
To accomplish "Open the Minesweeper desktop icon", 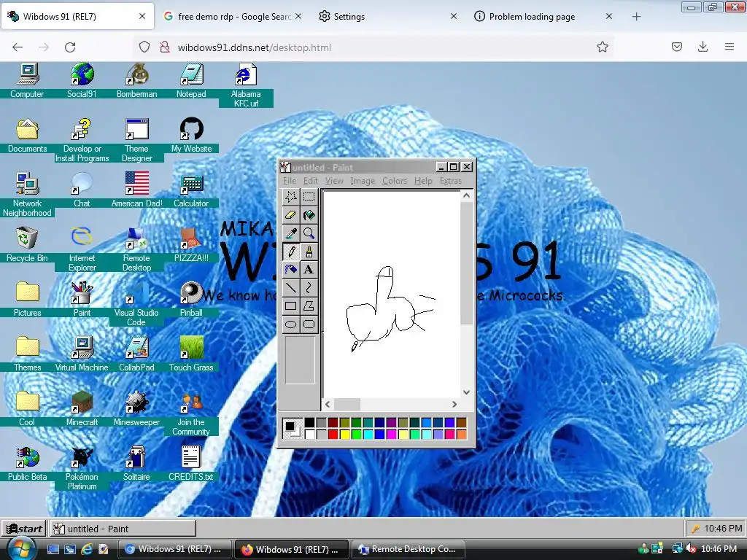I will (x=136, y=408).
